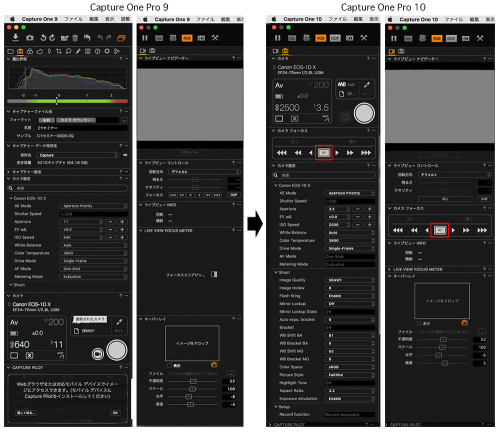Click Import icon in Capture One 9 histogram window
The width and height of the screenshot is (500, 432).
coord(15,38)
